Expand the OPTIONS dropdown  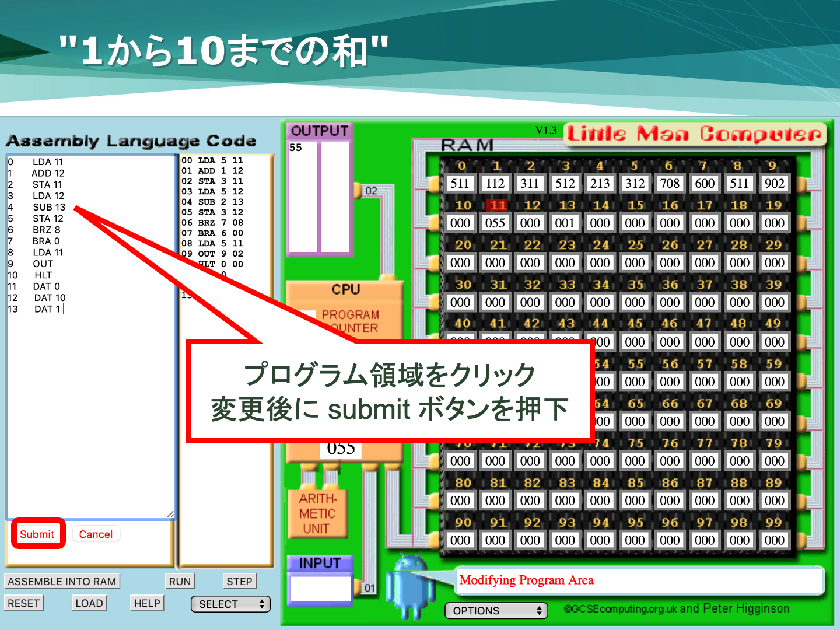(496, 611)
